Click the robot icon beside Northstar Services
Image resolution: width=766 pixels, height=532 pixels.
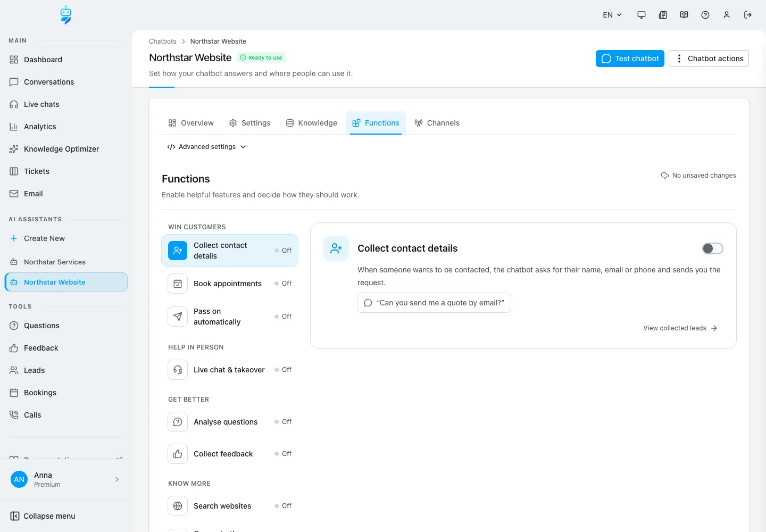click(14, 262)
